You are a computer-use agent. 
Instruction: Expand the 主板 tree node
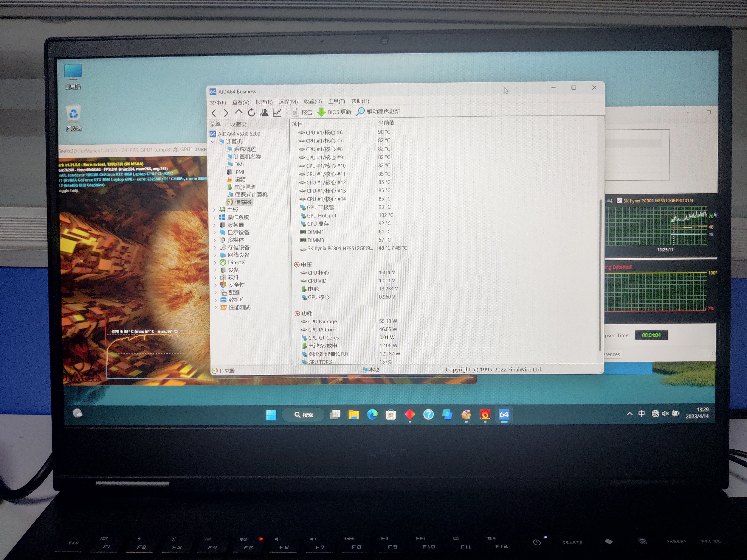tap(214, 210)
